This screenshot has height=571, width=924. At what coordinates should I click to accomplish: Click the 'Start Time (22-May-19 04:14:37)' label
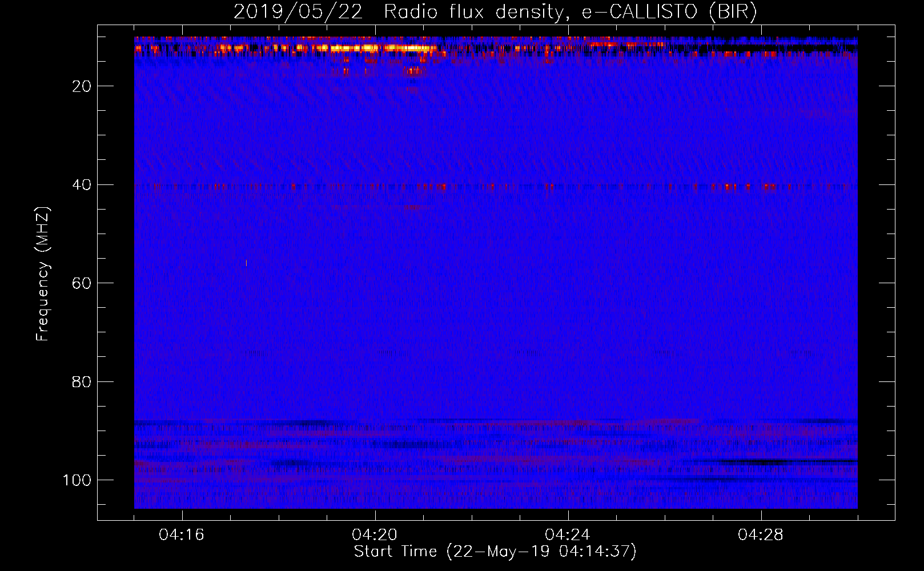495,552
